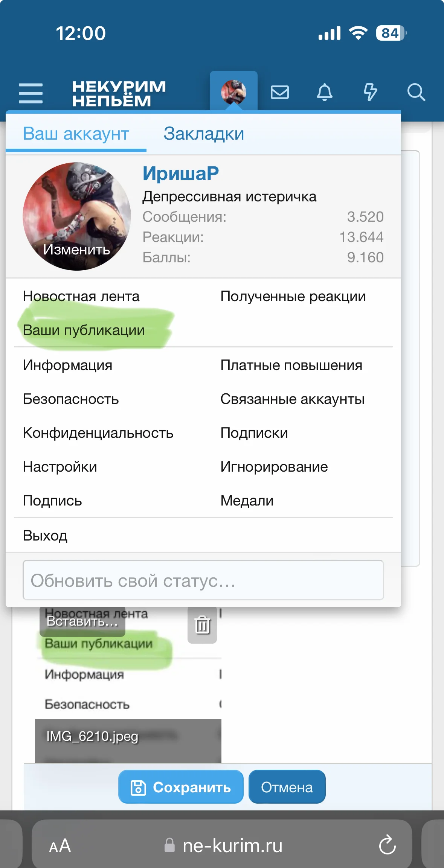Viewport: 444px width, 868px height.
Task: Open the hamburger navigation menu
Action: [x=31, y=93]
